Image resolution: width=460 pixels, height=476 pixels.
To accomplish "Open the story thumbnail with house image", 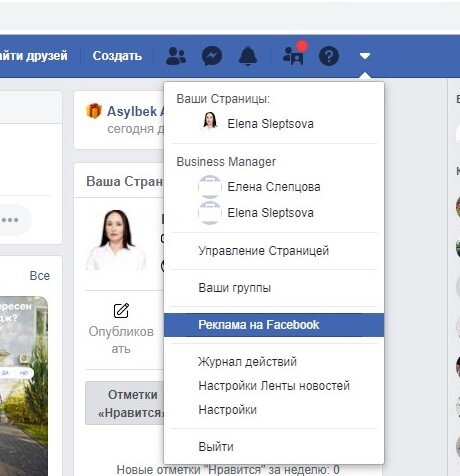I will (24, 386).
